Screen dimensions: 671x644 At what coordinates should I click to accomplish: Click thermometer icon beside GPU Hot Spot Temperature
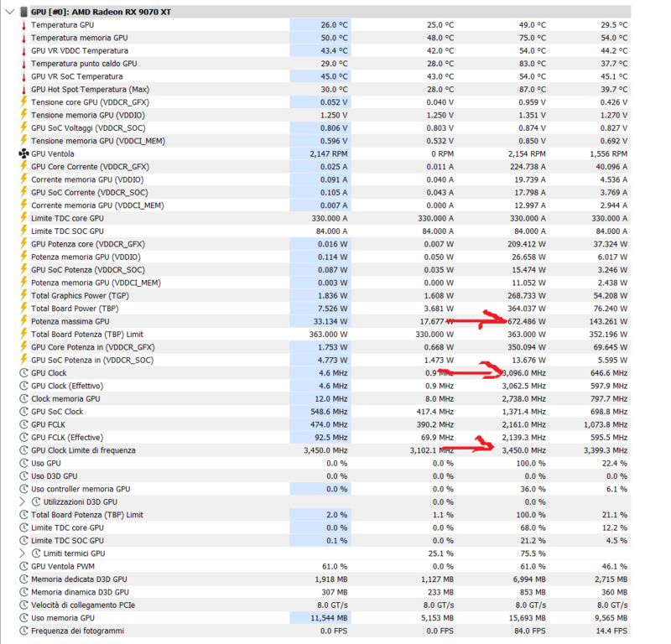tap(24, 90)
